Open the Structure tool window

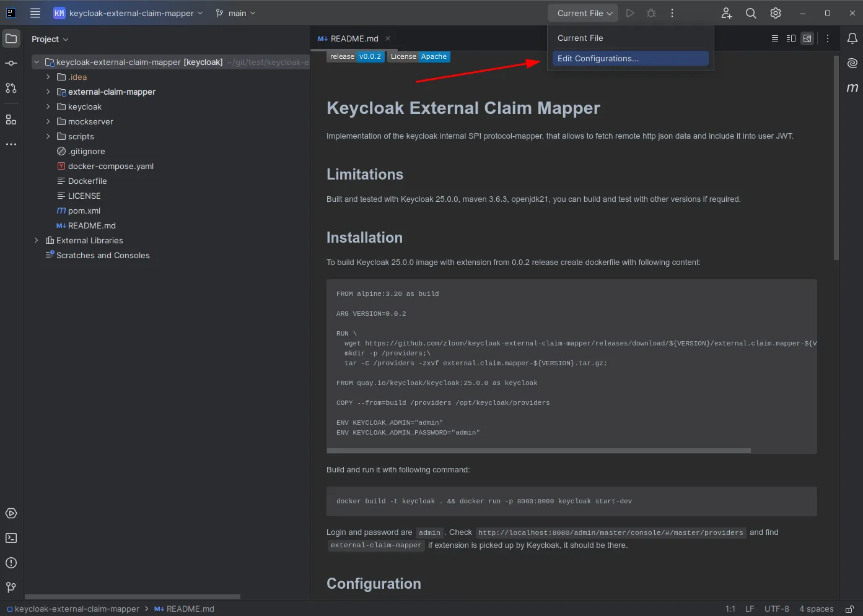11,119
